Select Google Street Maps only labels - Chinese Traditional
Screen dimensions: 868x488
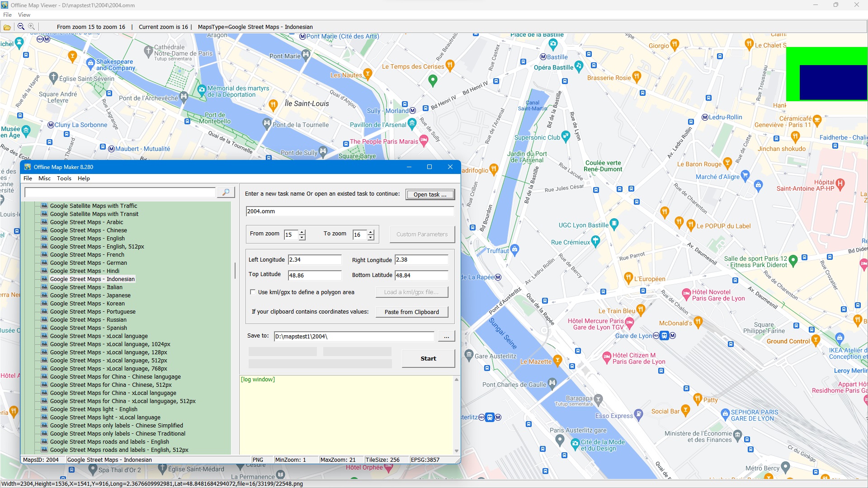point(118,433)
